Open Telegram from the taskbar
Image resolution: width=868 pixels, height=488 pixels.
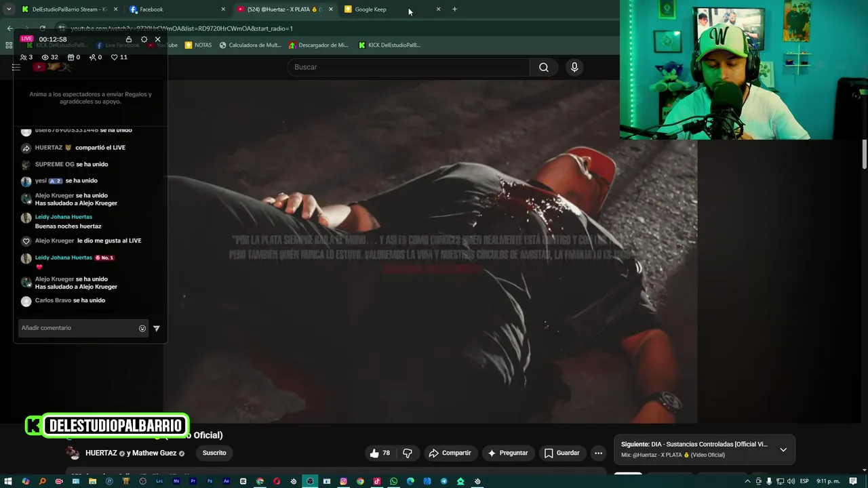click(x=443, y=481)
